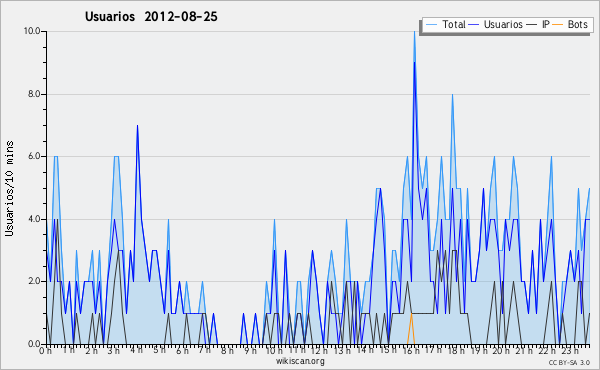This screenshot has height=370, width=600.
Task: Click the Usuarios peak of 7 at 4 h
Action: [137, 126]
